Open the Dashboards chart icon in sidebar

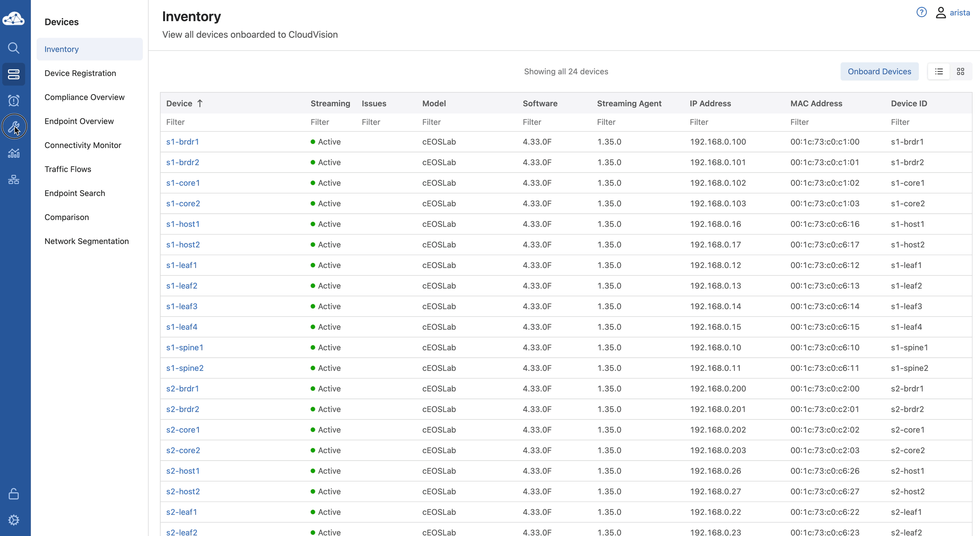click(x=14, y=153)
